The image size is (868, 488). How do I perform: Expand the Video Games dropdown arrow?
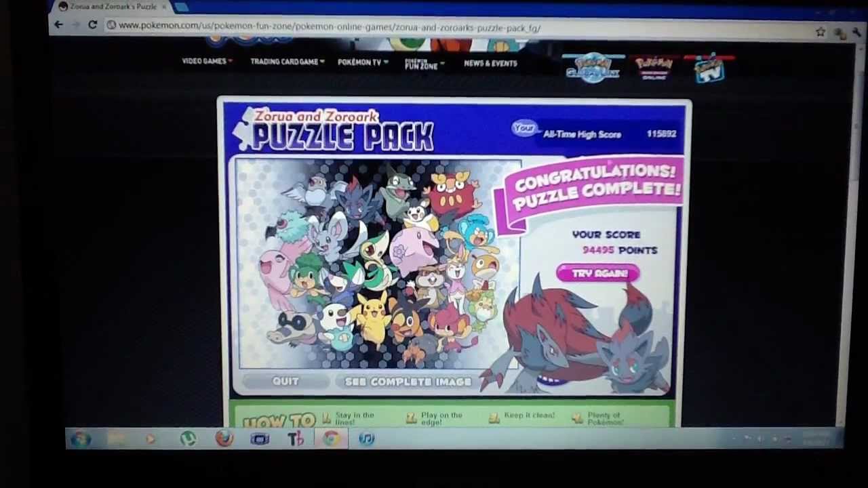(x=231, y=61)
